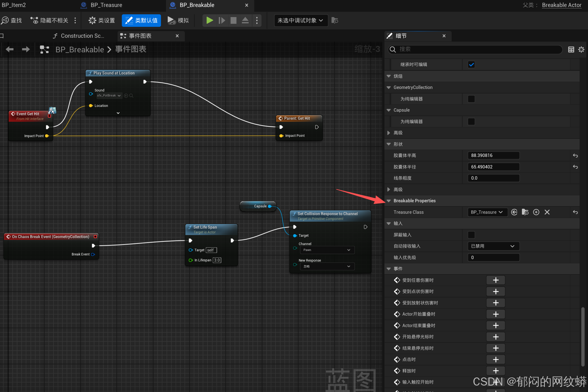Image resolution: width=588 pixels, height=392 pixels.
Task: Clear the Treasure Class value with X
Action: click(547, 212)
